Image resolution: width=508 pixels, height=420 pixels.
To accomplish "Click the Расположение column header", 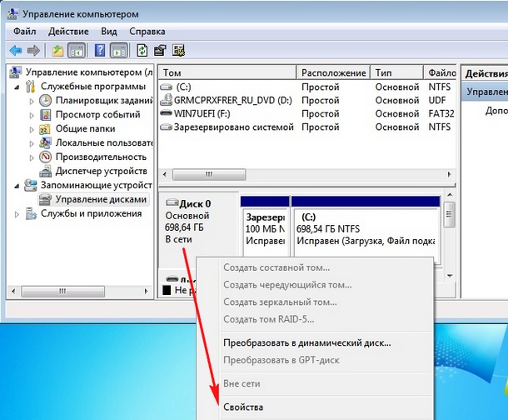I will pos(333,72).
